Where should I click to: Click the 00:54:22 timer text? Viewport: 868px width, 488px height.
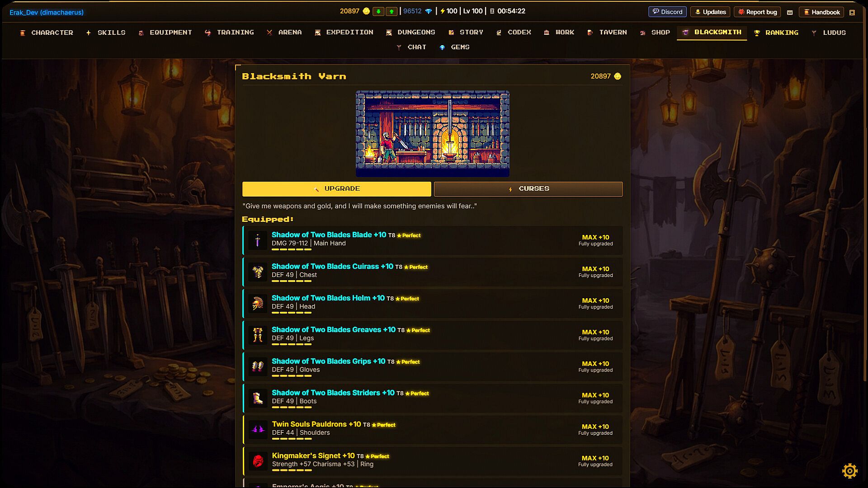[x=511, y=11]
